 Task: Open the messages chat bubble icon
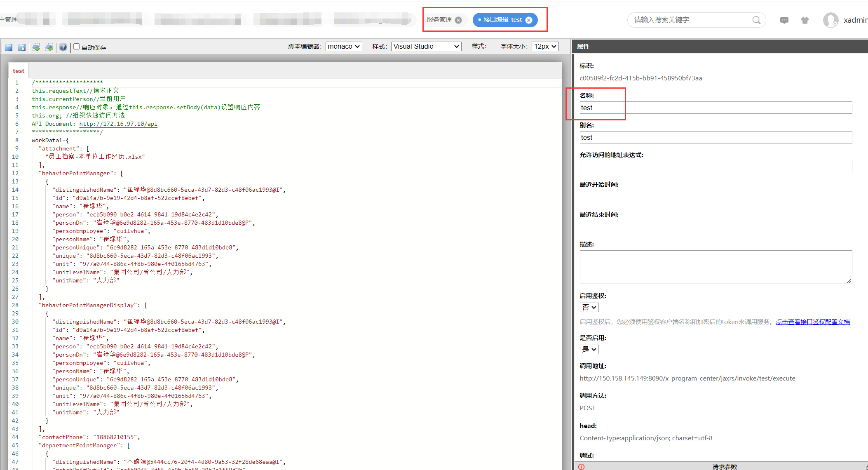pos(784,20)
